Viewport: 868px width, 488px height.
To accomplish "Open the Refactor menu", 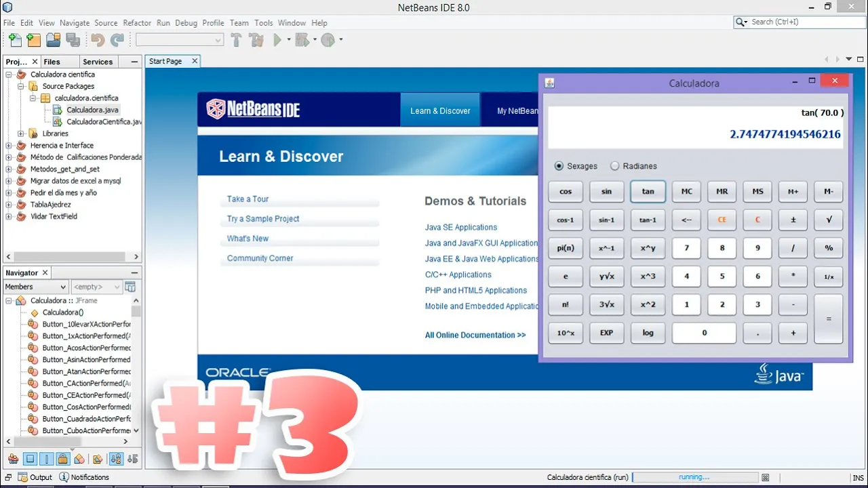I will [137, 22].
